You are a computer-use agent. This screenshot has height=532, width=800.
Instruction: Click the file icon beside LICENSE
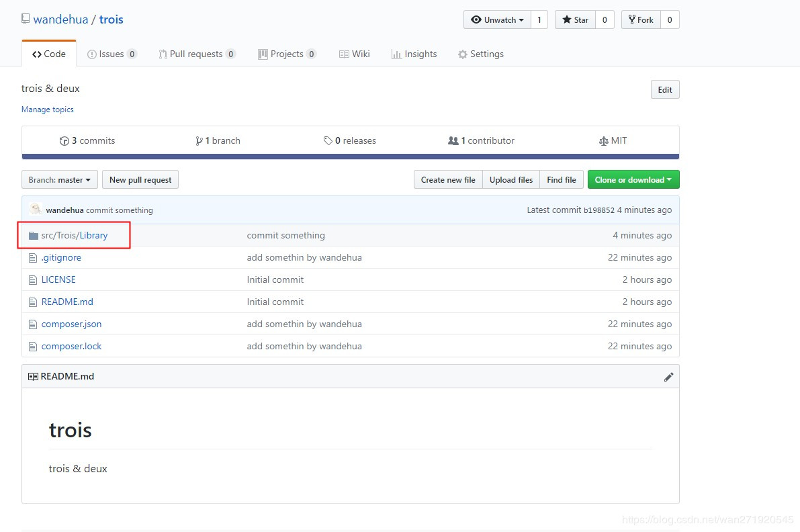click(33, 280)
